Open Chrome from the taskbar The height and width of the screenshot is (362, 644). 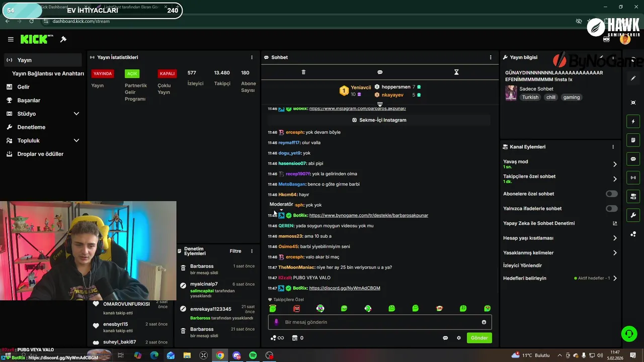(x=220, y=355)
